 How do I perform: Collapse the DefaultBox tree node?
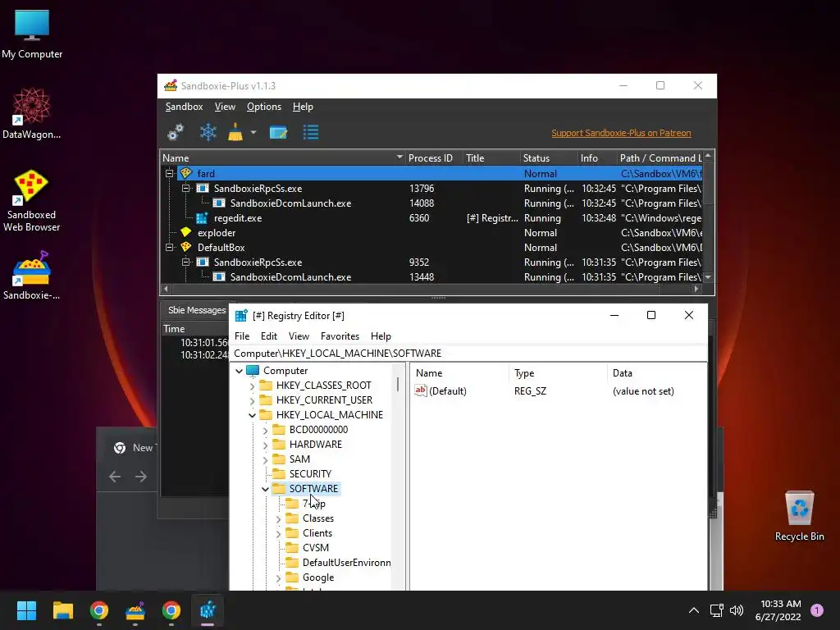(x=169, y=248)
